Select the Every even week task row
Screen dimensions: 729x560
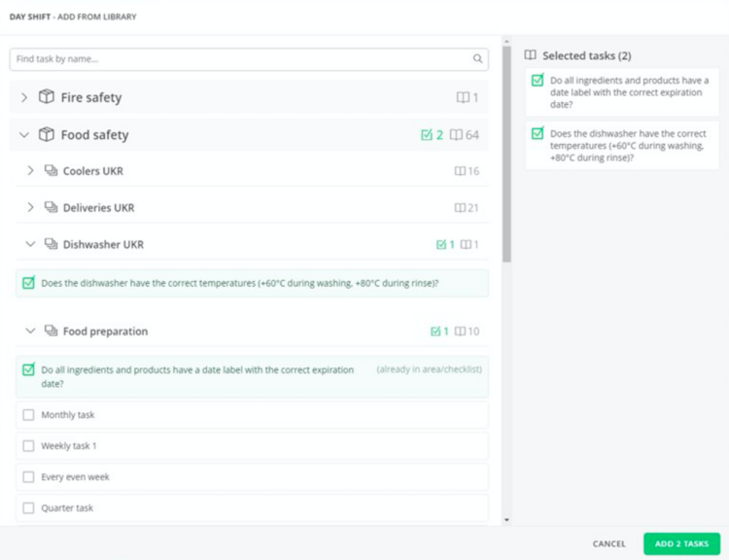pyautogui.click(x=251, y=477)
